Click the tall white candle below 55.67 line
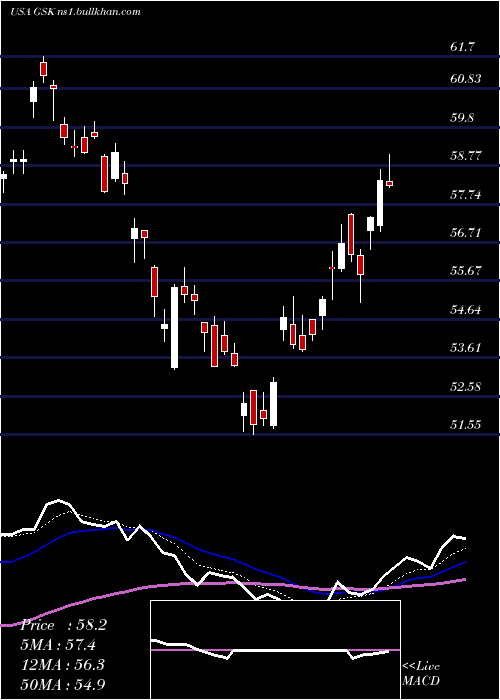 [174, 328]
